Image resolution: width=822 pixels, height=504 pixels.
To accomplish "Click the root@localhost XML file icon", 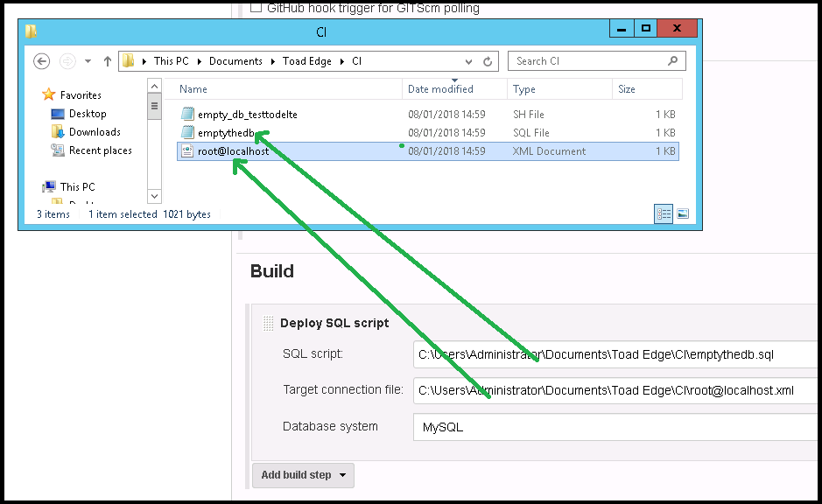I will tap(187, 150).
